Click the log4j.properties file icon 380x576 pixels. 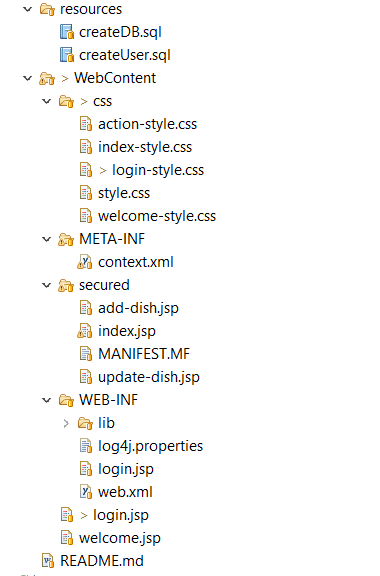click(x=86, y=446)
